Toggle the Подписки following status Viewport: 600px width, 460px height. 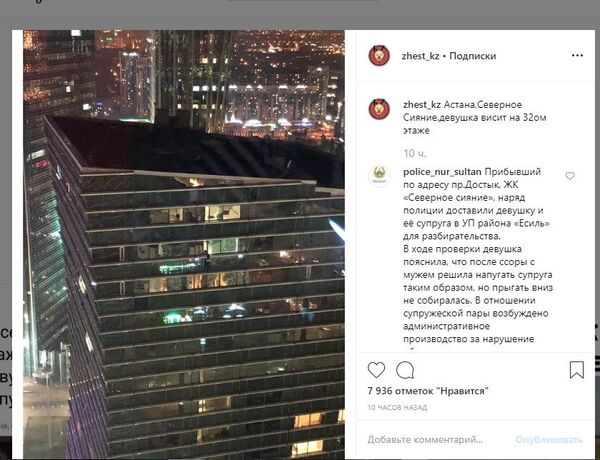click(x=473, y=56)
